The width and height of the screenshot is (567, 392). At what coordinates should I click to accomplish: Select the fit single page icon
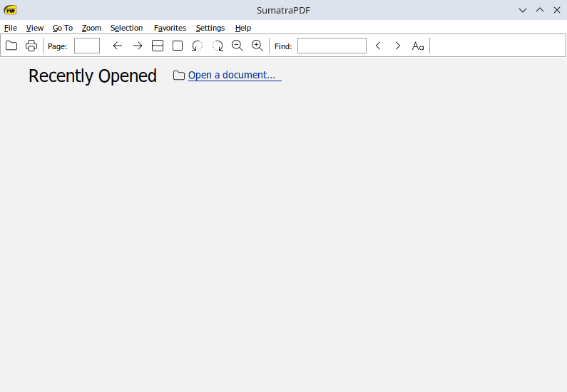tap(178, 46)
